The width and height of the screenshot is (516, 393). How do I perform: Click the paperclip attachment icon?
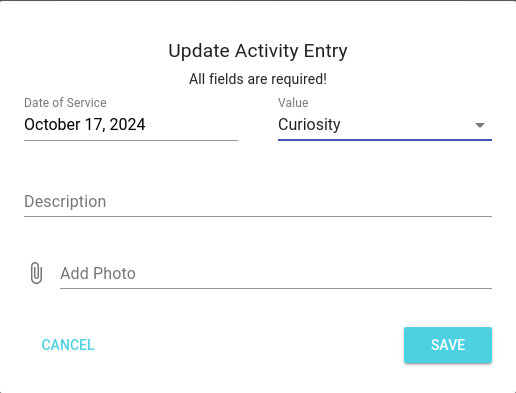click(x=36, y=273)
